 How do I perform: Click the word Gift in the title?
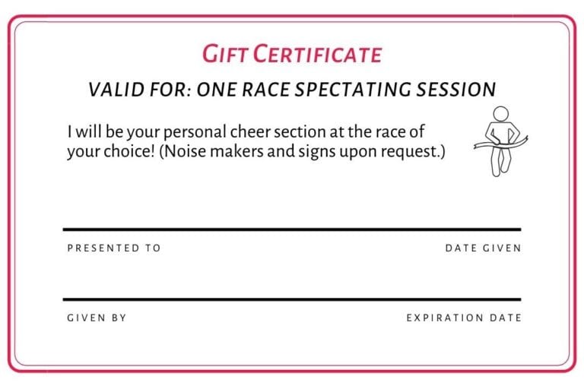[x=225, y=54]
